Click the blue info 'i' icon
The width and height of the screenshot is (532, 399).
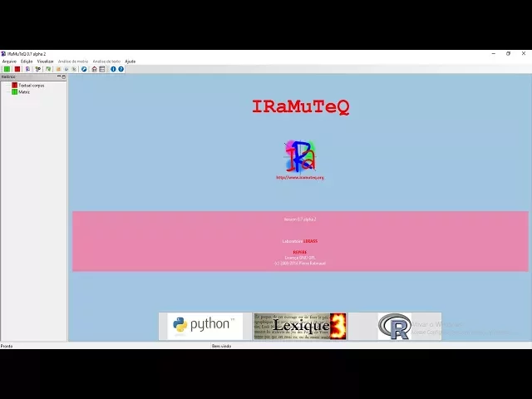click(x=113, y=69)
